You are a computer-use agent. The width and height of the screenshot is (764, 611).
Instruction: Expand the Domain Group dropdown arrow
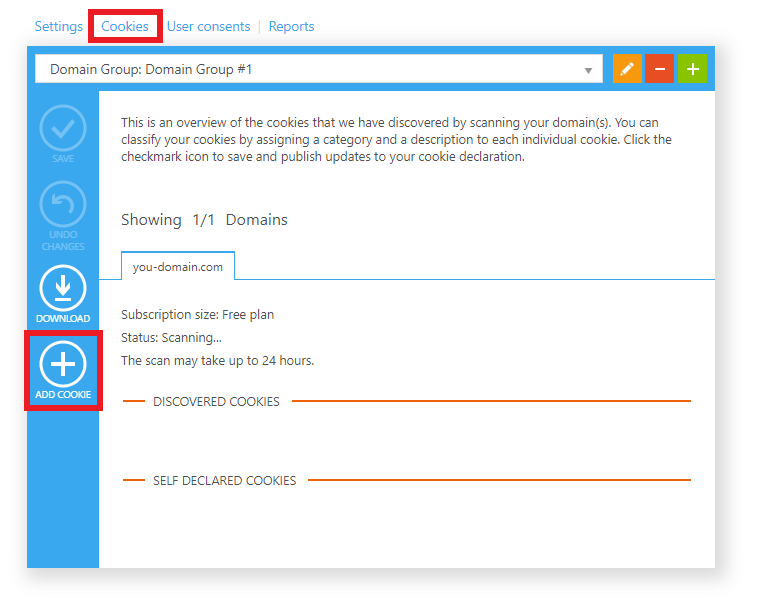[x=588, y=70]
